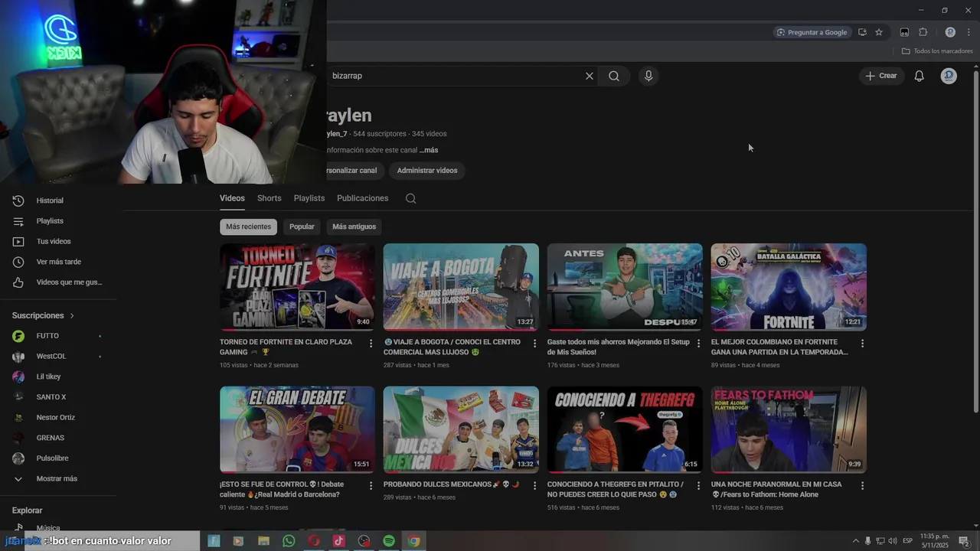The height and width of the screenshot is (551, 980).
Task: Bookmark this page with the star icon
Action: 879,32
